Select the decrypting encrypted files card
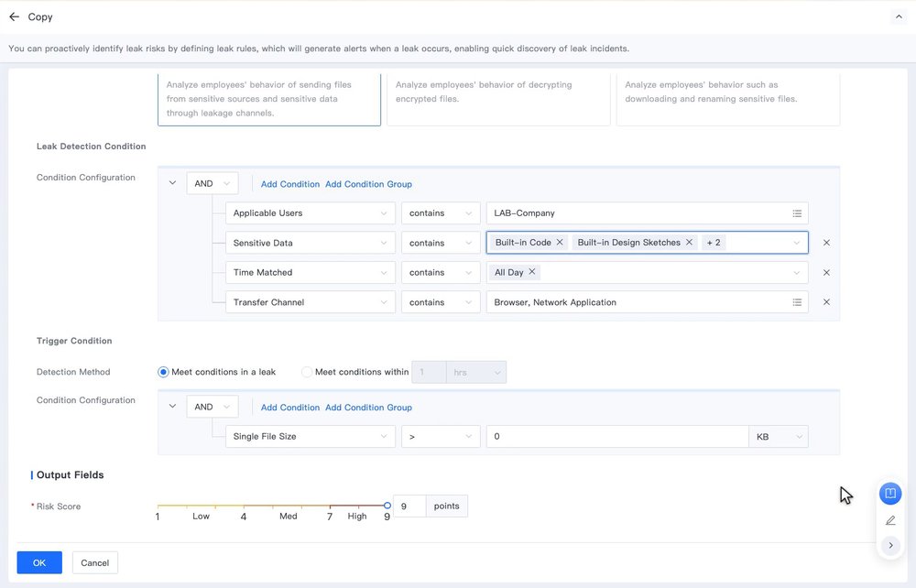This screenshot has width=916, height=588. click(498, 100)
